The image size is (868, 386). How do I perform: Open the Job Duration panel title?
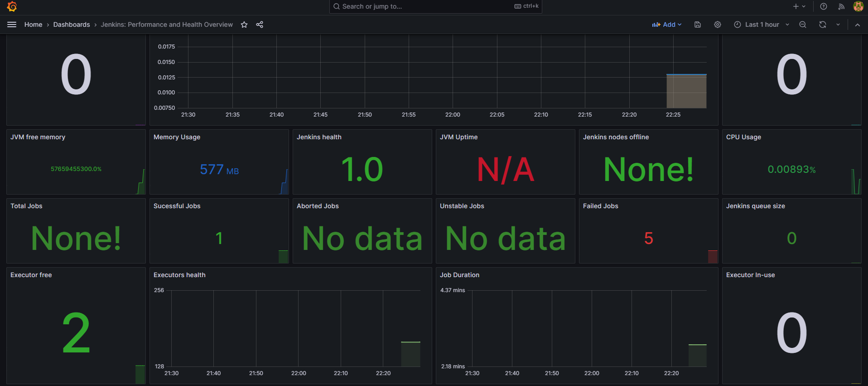(x=459, y=275)
